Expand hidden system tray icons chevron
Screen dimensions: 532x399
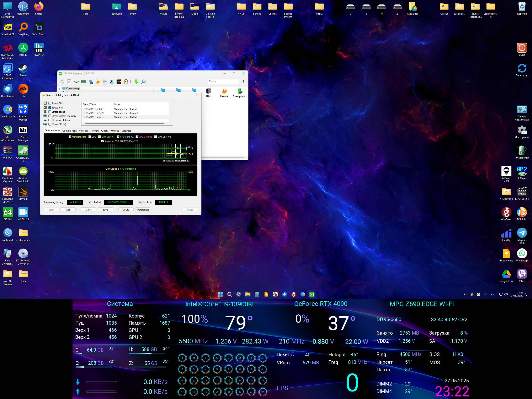click(465, 294)
